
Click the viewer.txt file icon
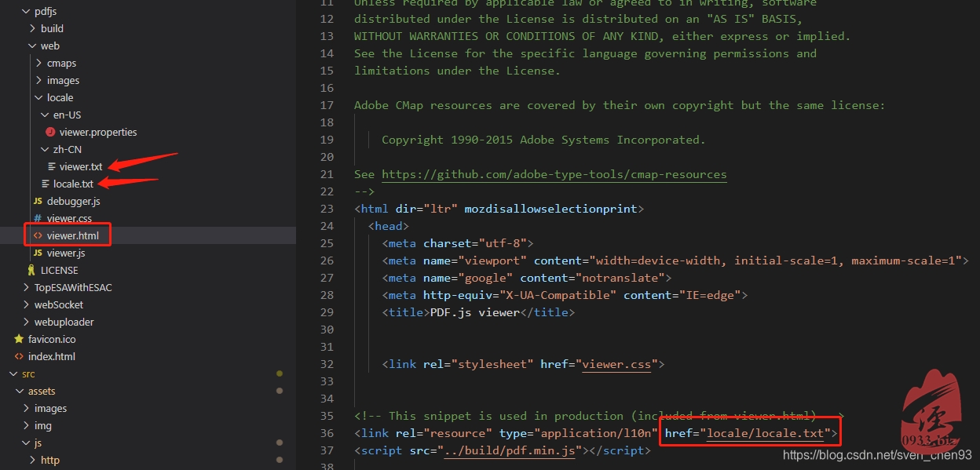click(52, 167)
